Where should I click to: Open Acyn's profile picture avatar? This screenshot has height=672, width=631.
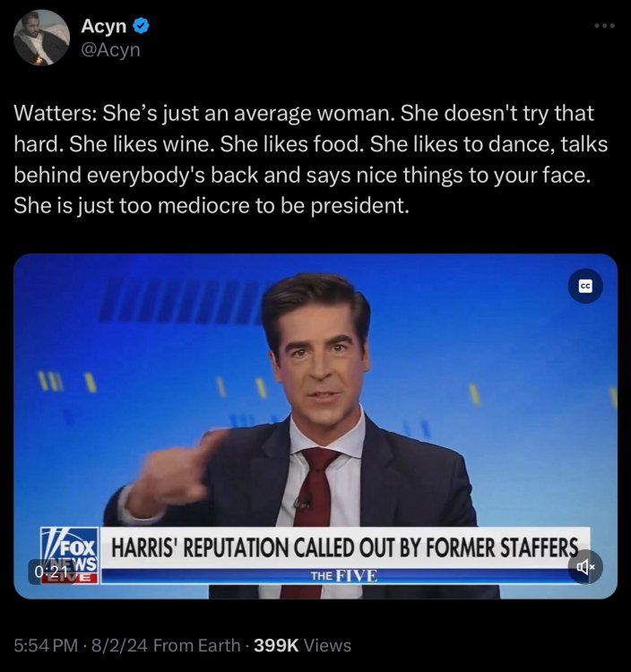[41, 38]
